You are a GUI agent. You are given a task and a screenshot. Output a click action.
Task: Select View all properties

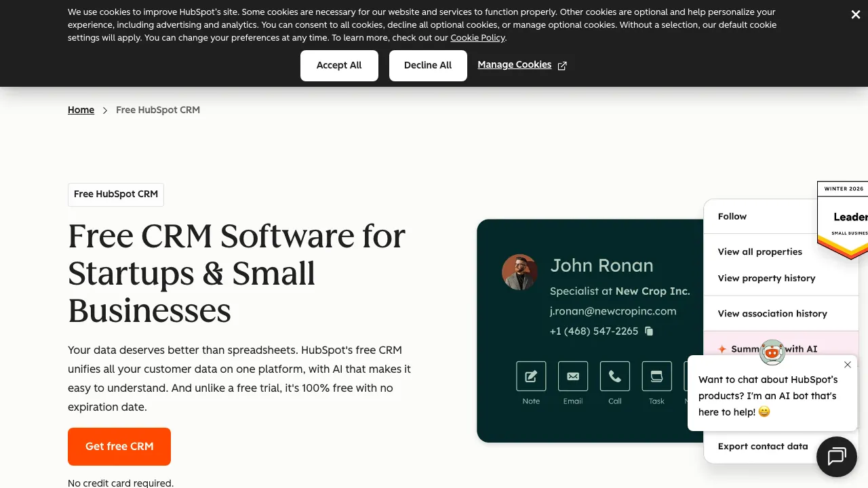(x=759, y=251)
